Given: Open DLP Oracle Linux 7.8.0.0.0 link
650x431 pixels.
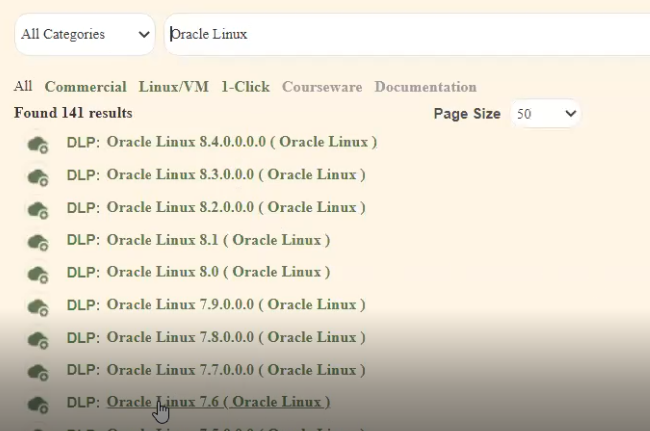Looking at the screenshot, I should coord(236,337).
